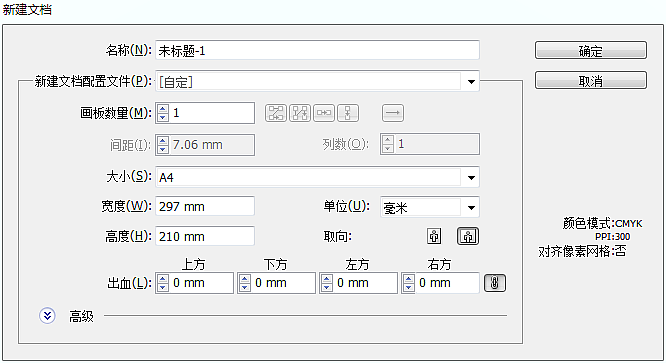Click the 间距 stepper up arrow
666x363 pixels.
tap(163, 141)
